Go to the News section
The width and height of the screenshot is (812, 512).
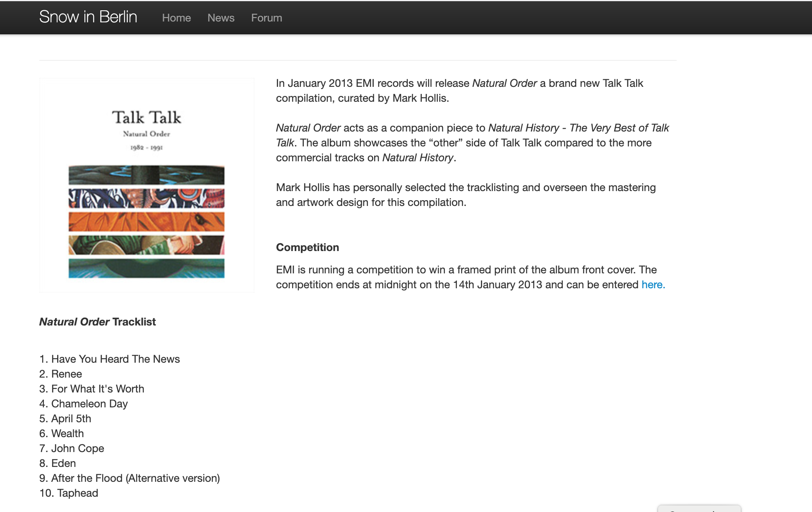coord(221,18)
